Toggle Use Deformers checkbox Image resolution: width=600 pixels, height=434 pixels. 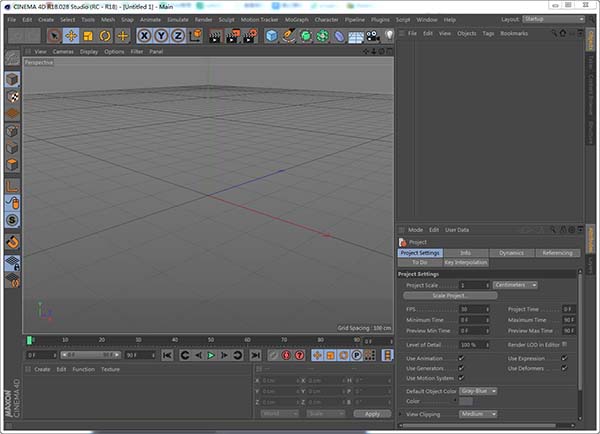coord(564,368)
